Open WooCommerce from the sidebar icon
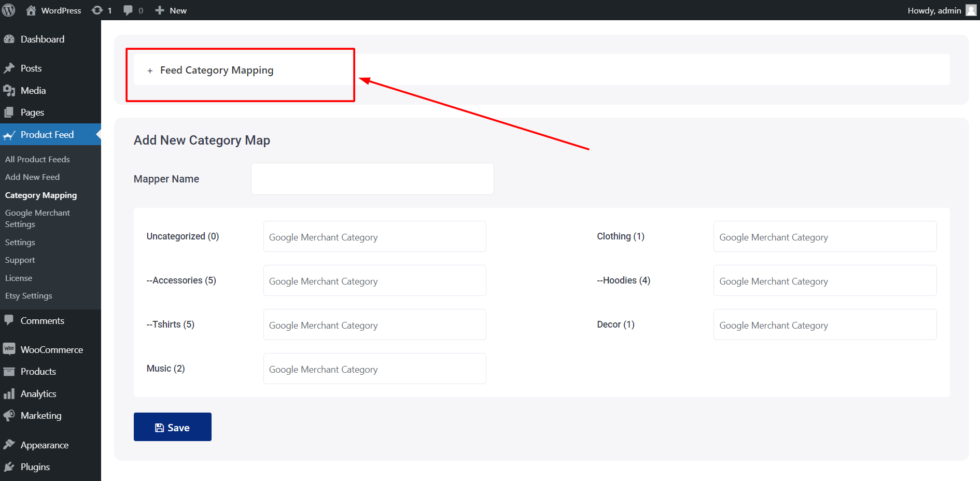 9,349
